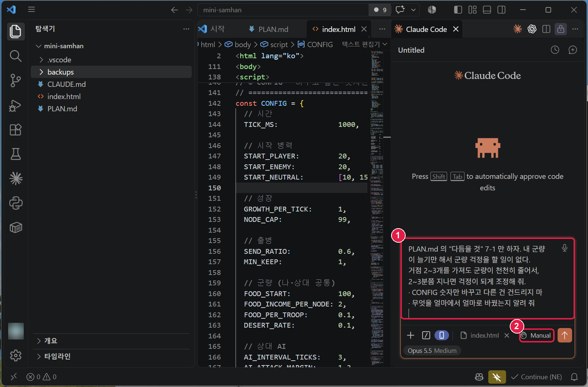
Task: Open the Source Control view
Action: tap(16, 81)
